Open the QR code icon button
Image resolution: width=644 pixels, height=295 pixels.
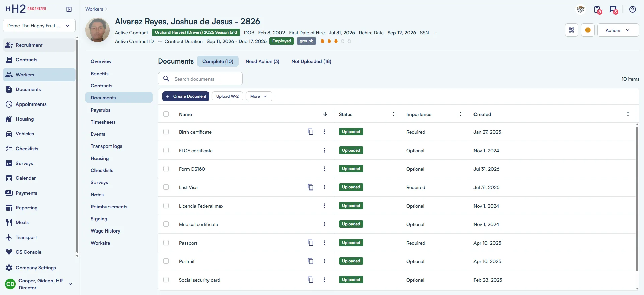(x=571, y=30)
